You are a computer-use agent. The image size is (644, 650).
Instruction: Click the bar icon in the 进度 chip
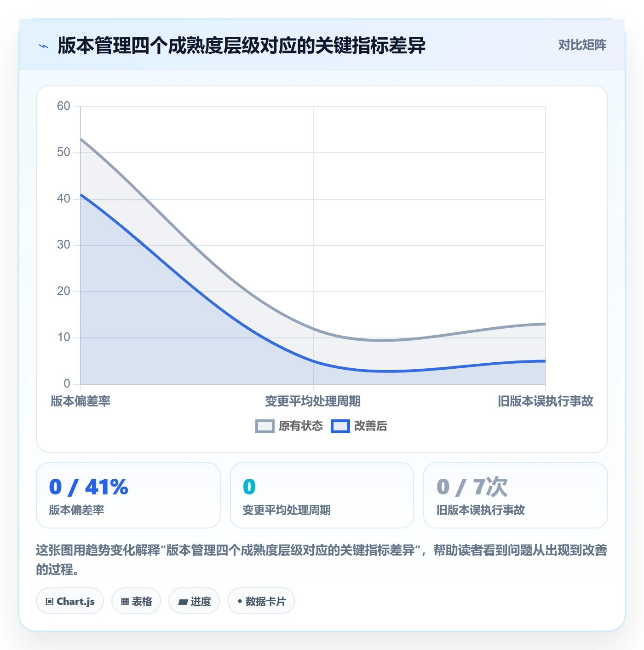pyautogui.click(x=183, y=602)
